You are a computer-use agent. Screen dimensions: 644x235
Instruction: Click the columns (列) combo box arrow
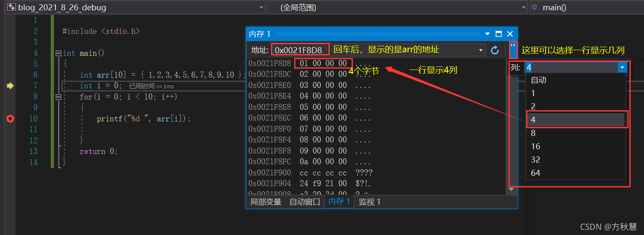tap(622, 67)
